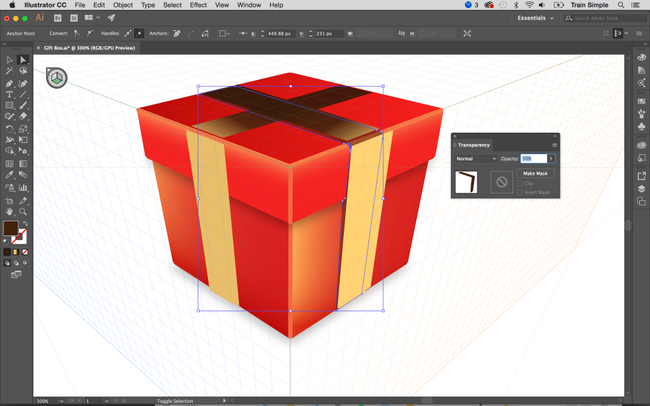The height and width of the screenshot is (406, 650).
Task: Select the Rectangle tool
Action: (10, 105)
